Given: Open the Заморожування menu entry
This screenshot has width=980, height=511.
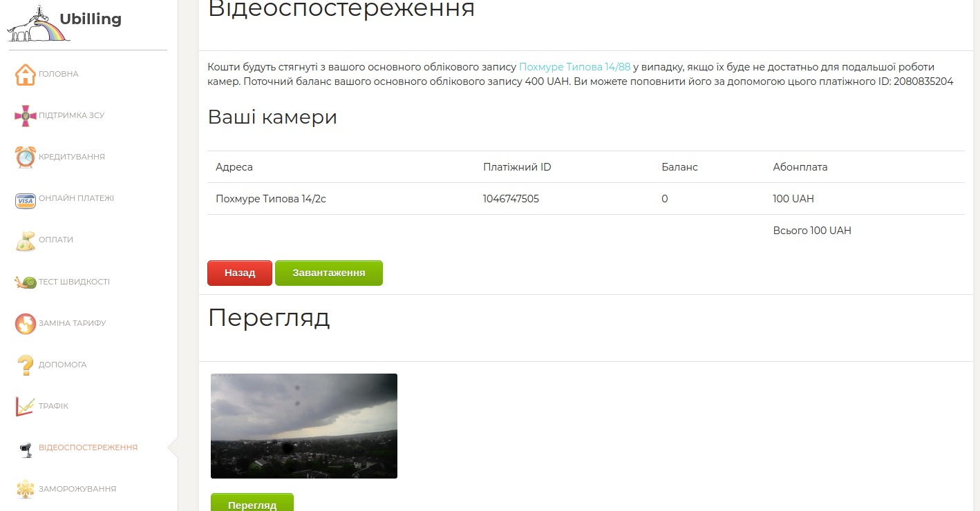Looking at the screenshot, I should point(77,489).
